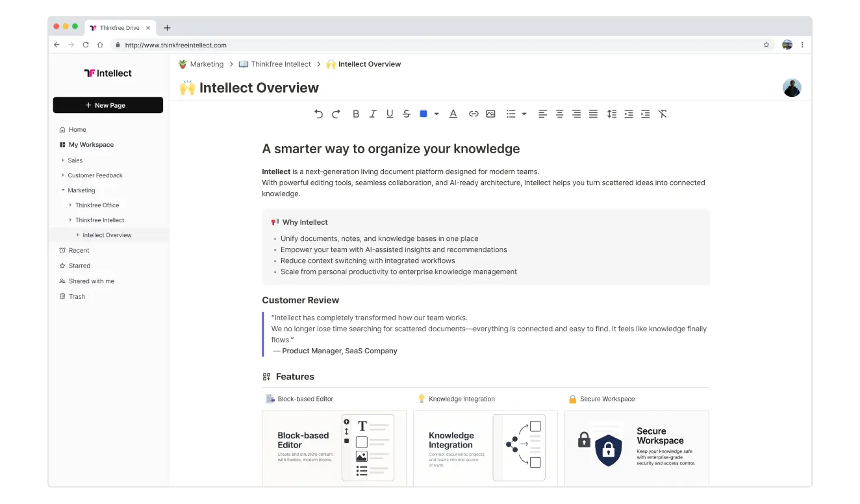Toggle bold formatting
Viewport: 860px width, 504px height.
click(356, 114)
